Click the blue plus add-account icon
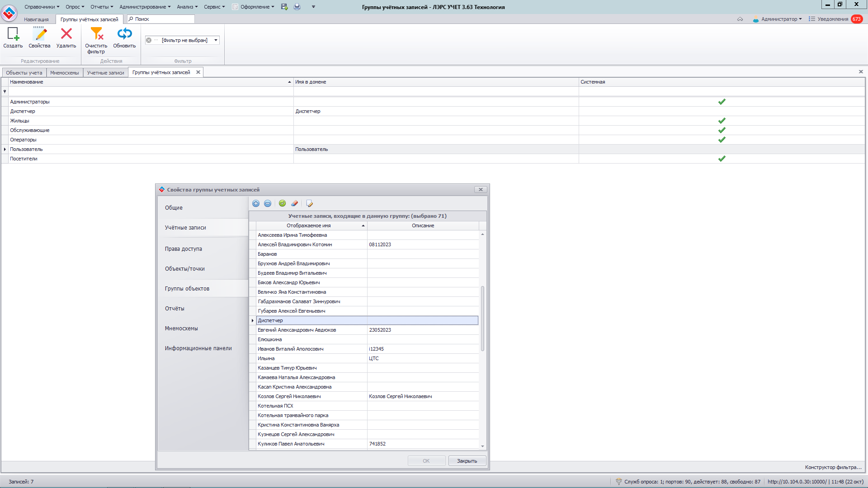This screenshot has width=868, height=488. pyautogui.click(x=256, y=204)
